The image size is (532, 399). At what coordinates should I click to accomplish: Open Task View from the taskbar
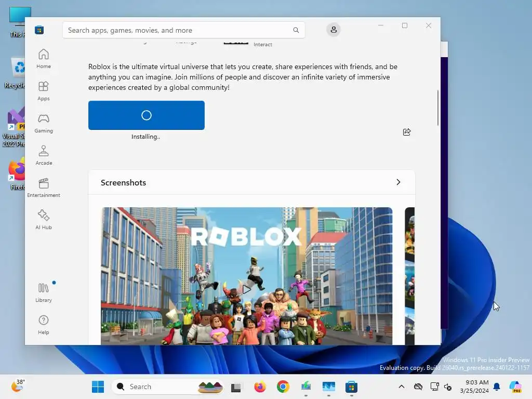pos(236,387)
